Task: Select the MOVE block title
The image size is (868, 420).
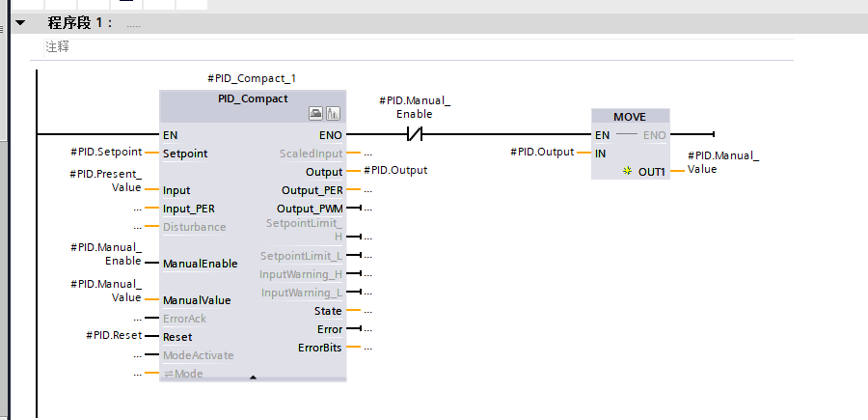Action: click(x=630, y=118)
